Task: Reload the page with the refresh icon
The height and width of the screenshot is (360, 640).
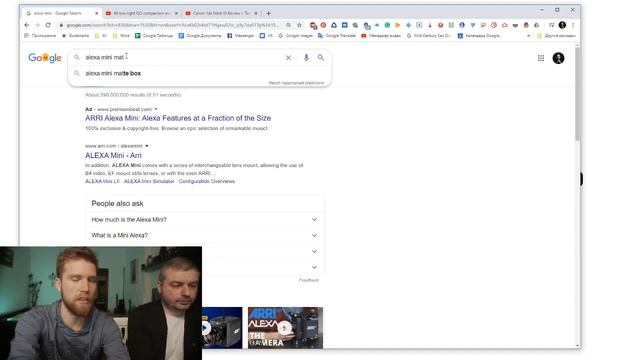Action: pos(48,25)
